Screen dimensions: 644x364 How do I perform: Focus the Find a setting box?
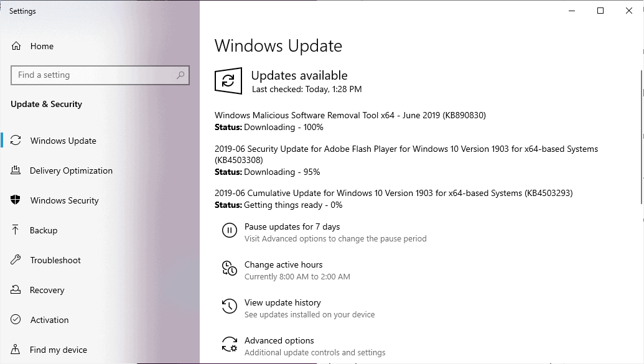coord(100,75)
